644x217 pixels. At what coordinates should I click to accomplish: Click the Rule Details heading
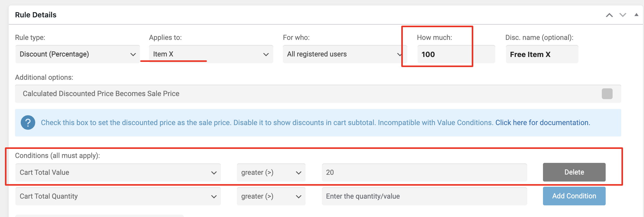[x=36, y=15]
